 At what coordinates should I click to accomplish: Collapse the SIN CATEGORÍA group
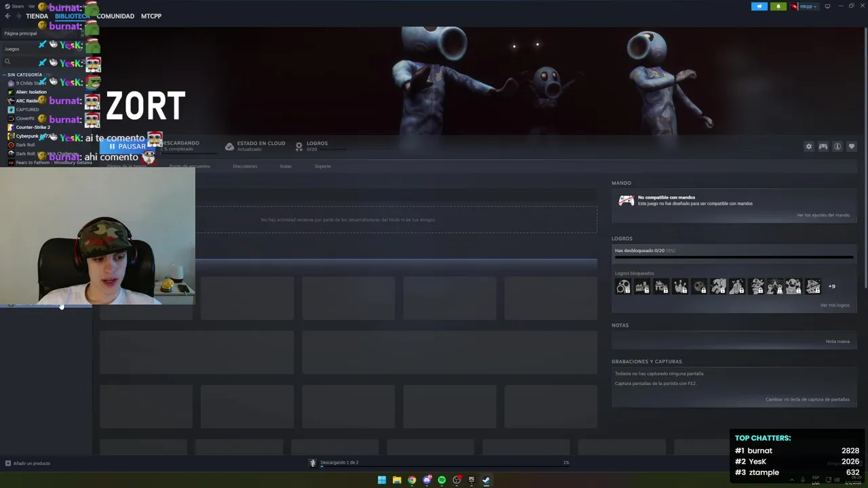24,75
